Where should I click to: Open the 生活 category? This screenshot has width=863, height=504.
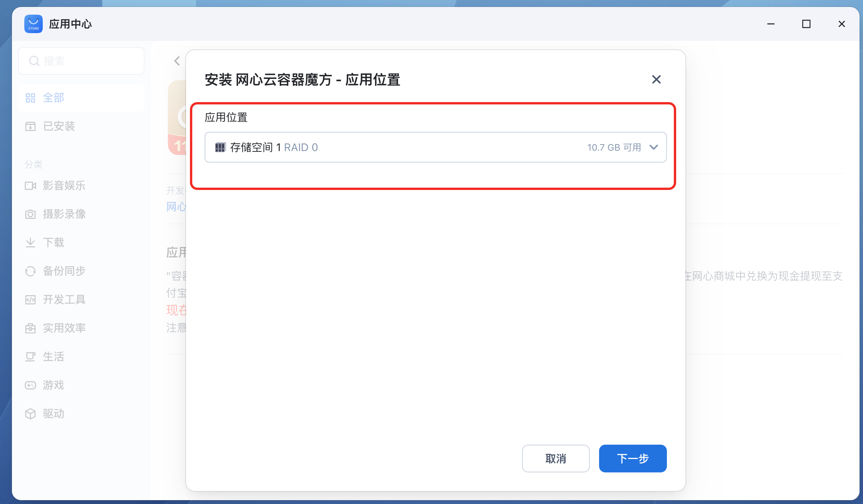[81, 357]
